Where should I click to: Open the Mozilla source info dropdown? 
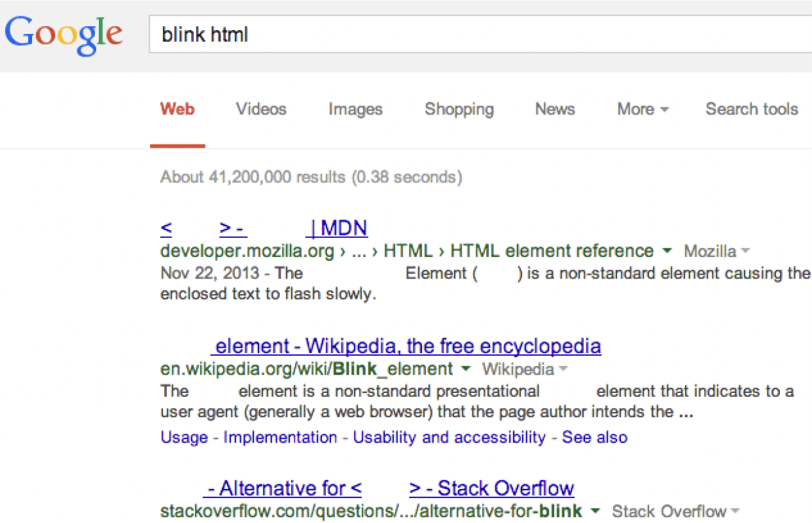[717, 251]
